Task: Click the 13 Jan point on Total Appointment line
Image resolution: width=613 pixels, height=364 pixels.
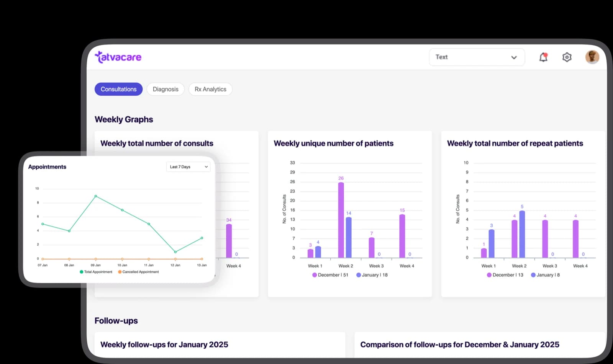Action: point(202,238)
